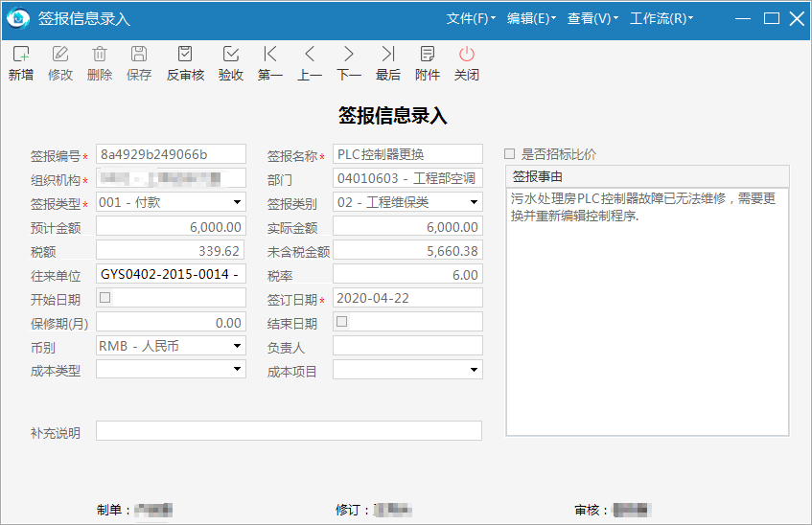Maximize the 签报信息录入 window
Image resolution: width=812 pixels, height=525 pixels.
pos(771,18)
